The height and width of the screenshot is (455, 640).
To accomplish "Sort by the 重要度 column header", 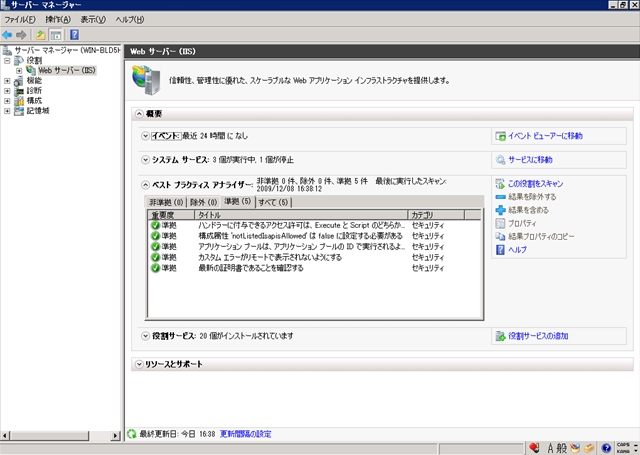I will pyautogui.click(x=171, y=215).
